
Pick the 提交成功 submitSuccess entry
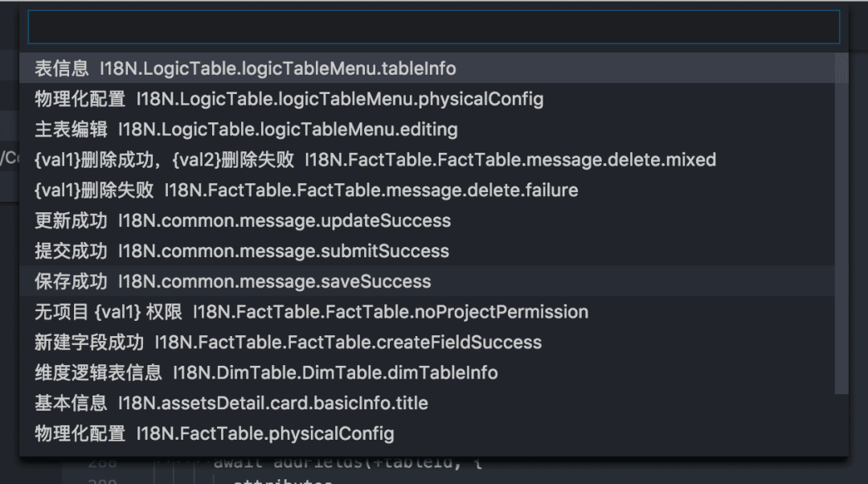tap(242, 252)
